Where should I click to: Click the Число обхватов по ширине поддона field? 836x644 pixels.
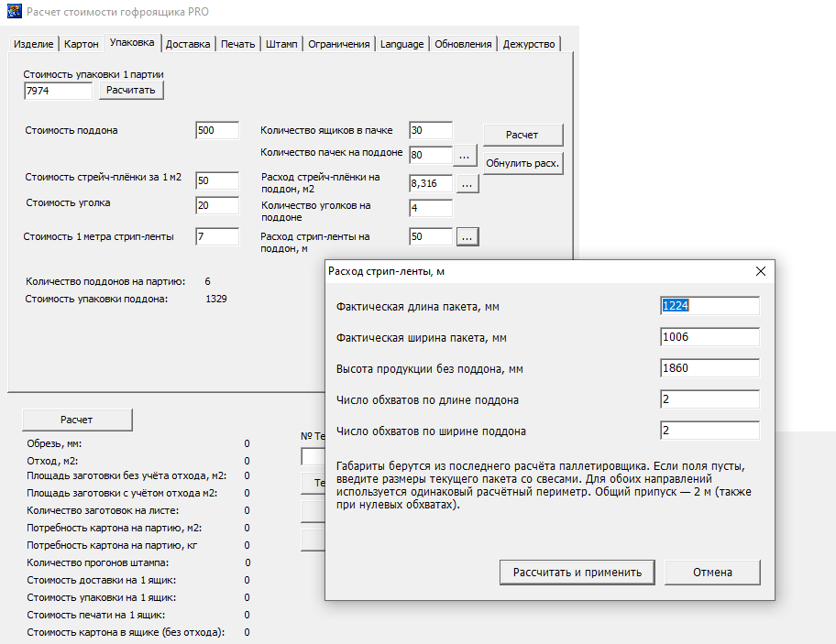pos(709,431)
